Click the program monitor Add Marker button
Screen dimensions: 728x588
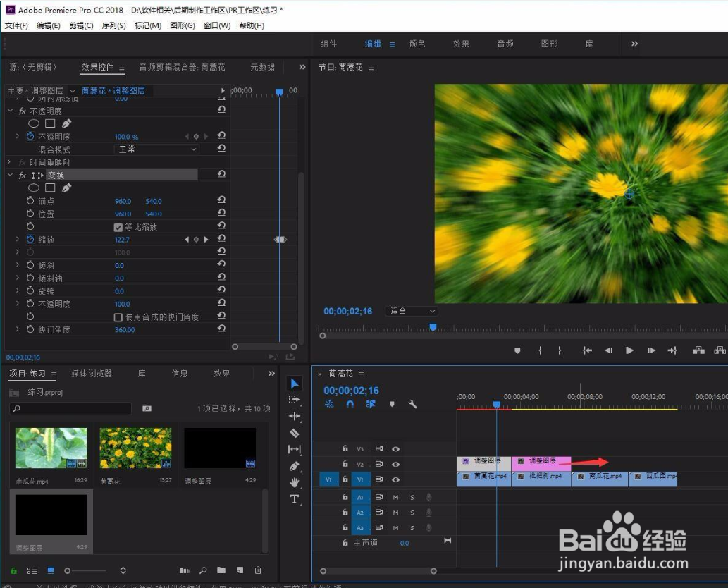(517, 350)
